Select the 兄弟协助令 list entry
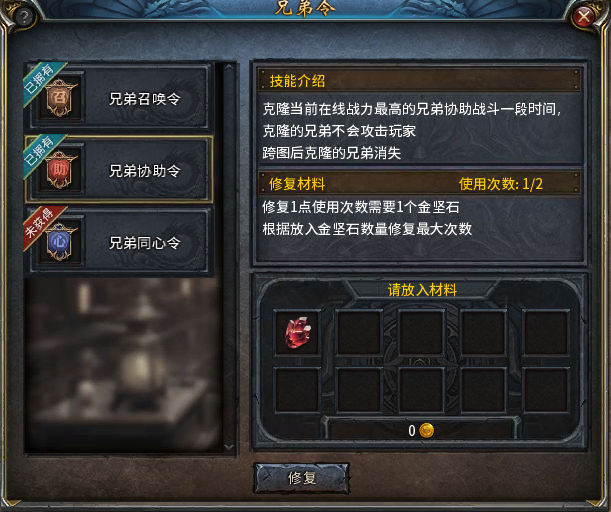This screenshot has height=512, width=611. pos(118,169)
